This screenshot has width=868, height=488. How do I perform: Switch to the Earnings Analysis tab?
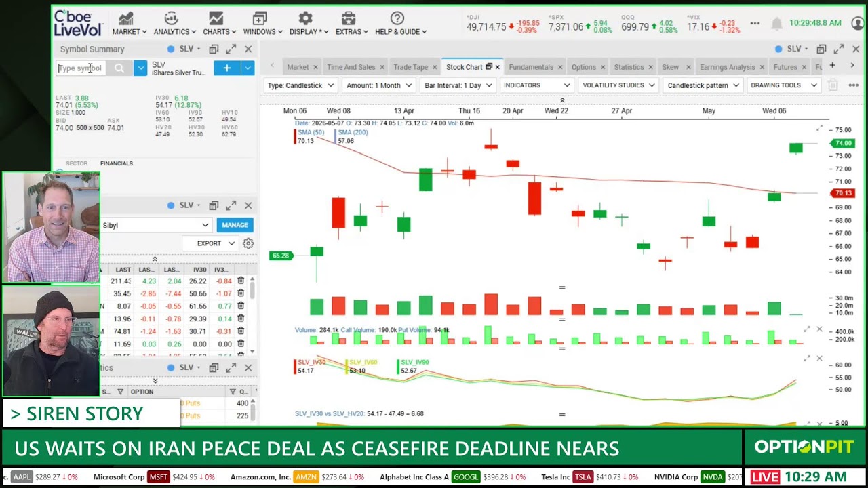click(x=727, y=67)
